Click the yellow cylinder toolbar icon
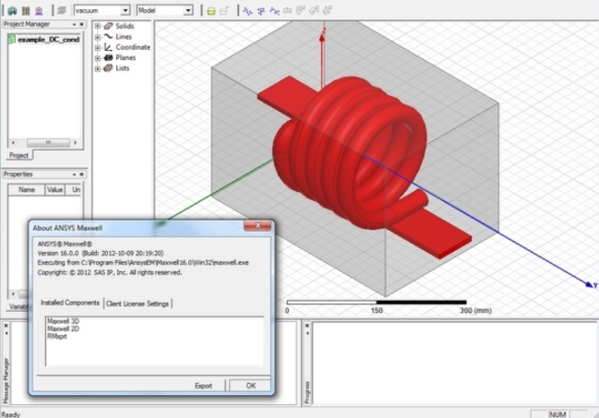The height and width of the screenshot is (418, 599). coord(211,11)
